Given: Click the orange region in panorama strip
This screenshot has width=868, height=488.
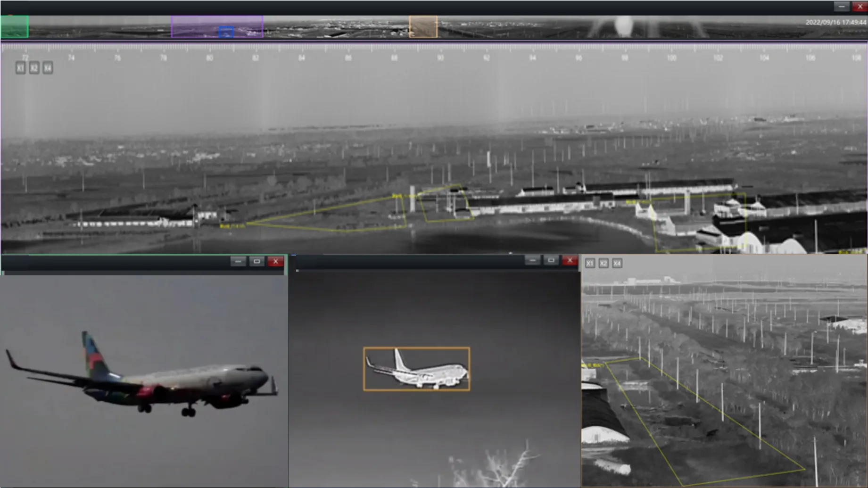Looking at the screenshot, I should 423,27.
